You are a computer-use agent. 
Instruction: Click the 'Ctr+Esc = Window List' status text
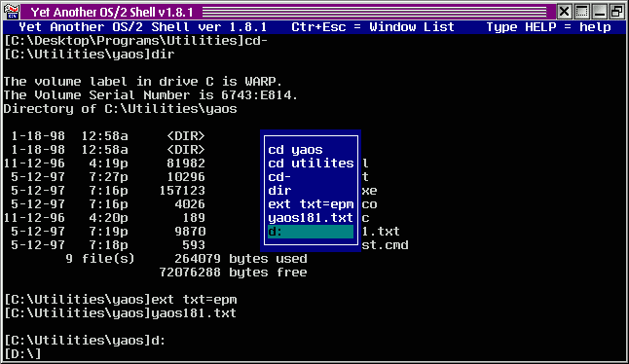click(373, 27)
